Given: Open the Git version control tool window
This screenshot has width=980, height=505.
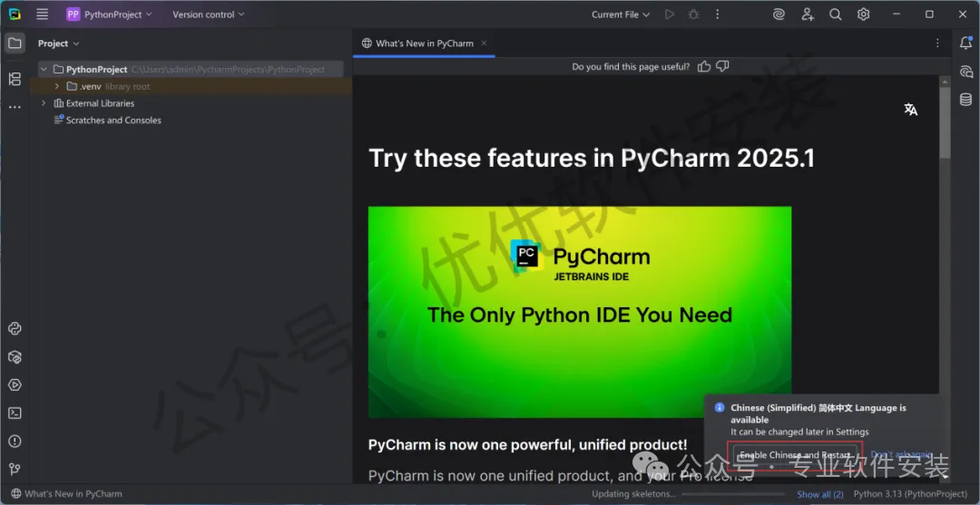Looking at the screenshot, I should pyautogui.click(x=15, y=470).
